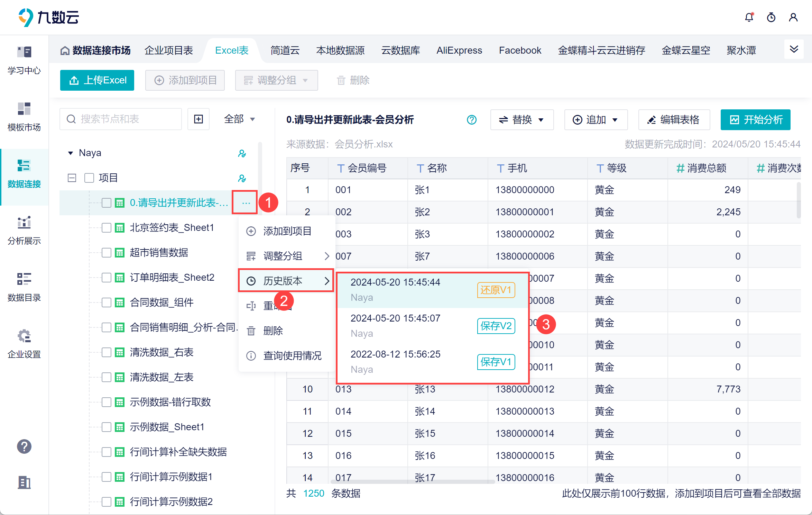Click the notification bell icon
Image resolution: width=812 pixels, height=515 pixels.
pyautogui.click(x=749, y=17)
